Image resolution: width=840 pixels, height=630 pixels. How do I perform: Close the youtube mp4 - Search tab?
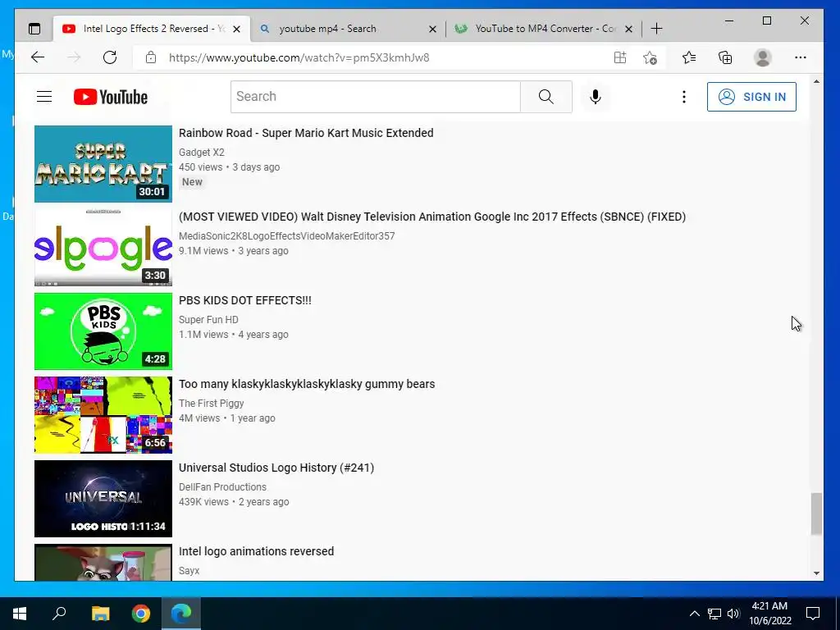[433, 29]
